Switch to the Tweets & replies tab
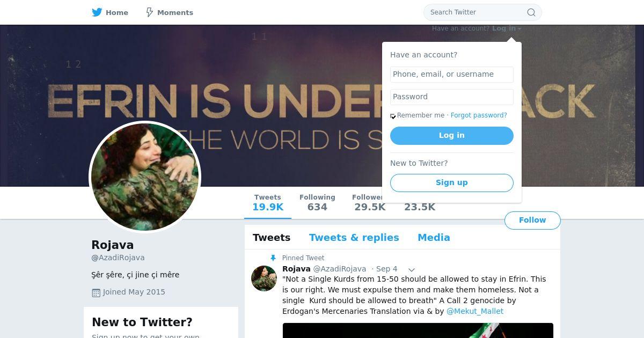Image resolution: width=644 pixels, height=338 pixels. (354, 238)
